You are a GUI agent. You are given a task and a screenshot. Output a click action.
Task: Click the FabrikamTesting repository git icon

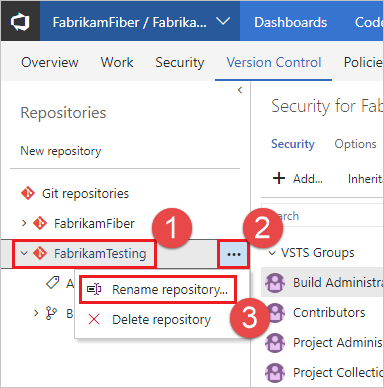point(40,253)
